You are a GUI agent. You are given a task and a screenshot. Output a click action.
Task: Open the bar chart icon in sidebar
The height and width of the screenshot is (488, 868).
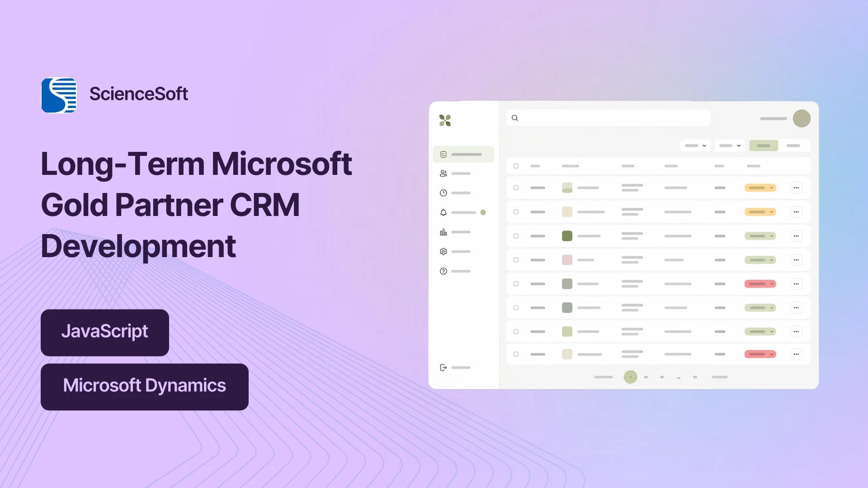(443, 232)
